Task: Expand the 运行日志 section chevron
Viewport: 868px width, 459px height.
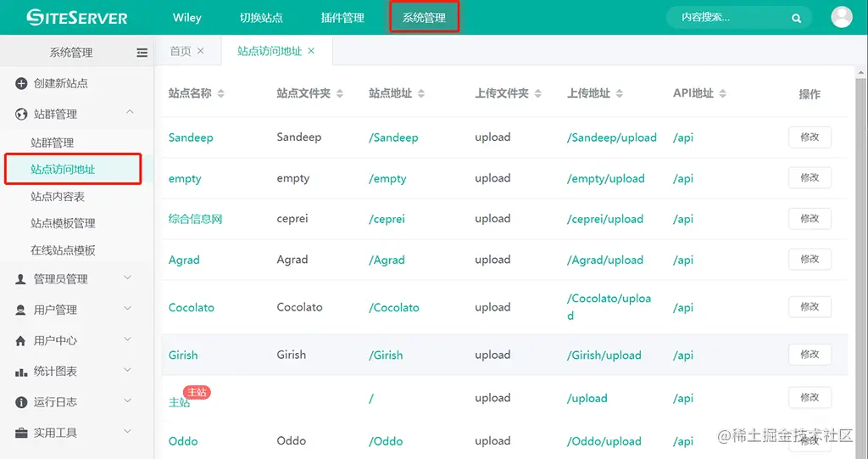Action: click(x=128, y=400)
